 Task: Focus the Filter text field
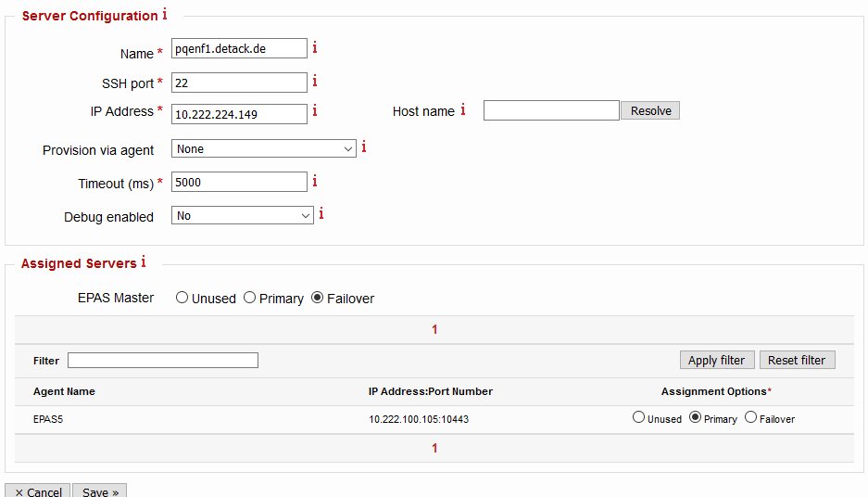163,361
